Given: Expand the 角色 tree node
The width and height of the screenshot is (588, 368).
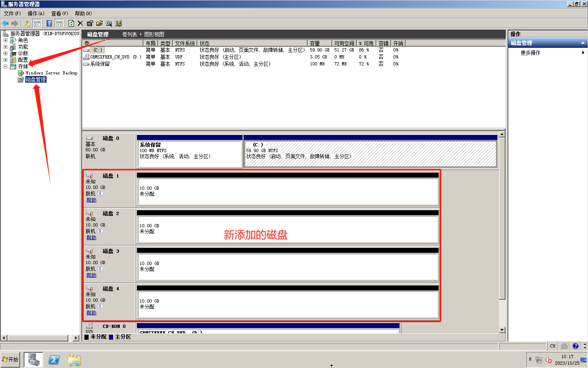Looking at the screenshot, I should click(5, 40).
